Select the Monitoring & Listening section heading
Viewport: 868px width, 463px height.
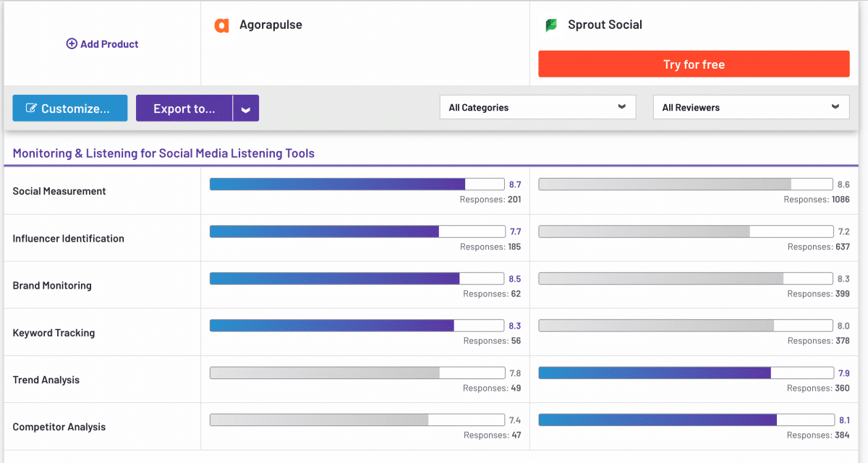[x=163, y=153]
